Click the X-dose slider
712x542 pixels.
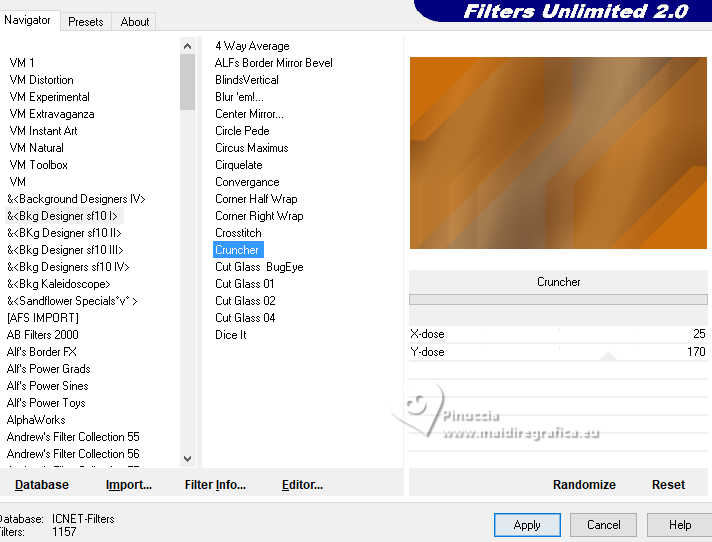point(558,334)
